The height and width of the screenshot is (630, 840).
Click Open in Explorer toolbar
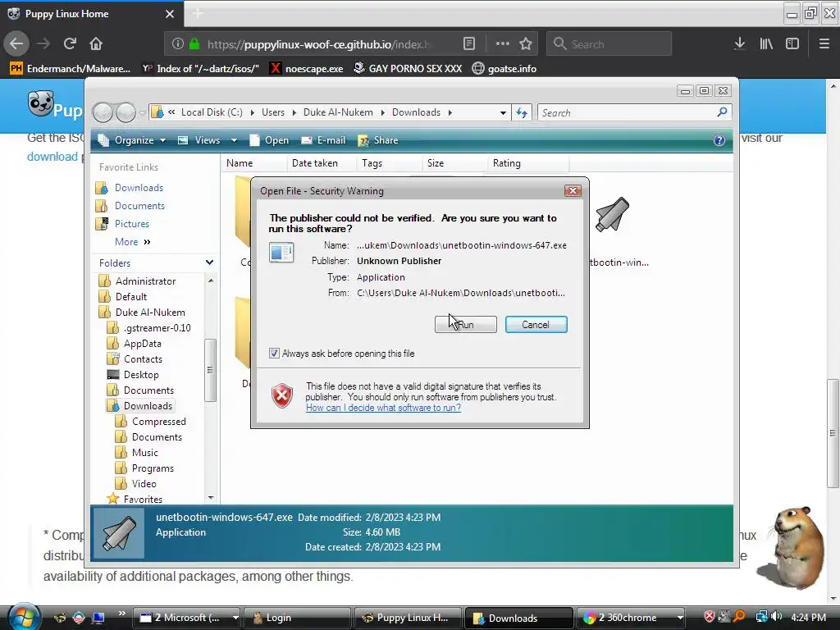coord(269,140)
